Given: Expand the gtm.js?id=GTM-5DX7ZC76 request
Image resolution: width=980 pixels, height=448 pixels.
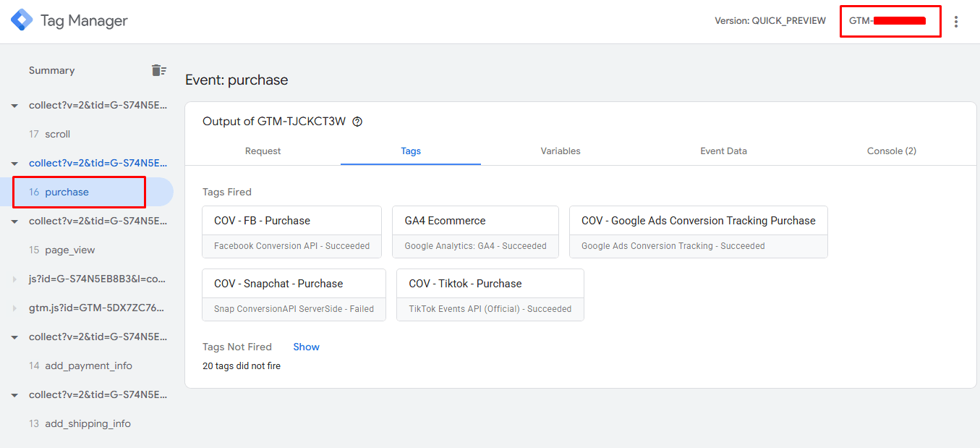Looking at the screenshot, I should [x=14, y=308].
